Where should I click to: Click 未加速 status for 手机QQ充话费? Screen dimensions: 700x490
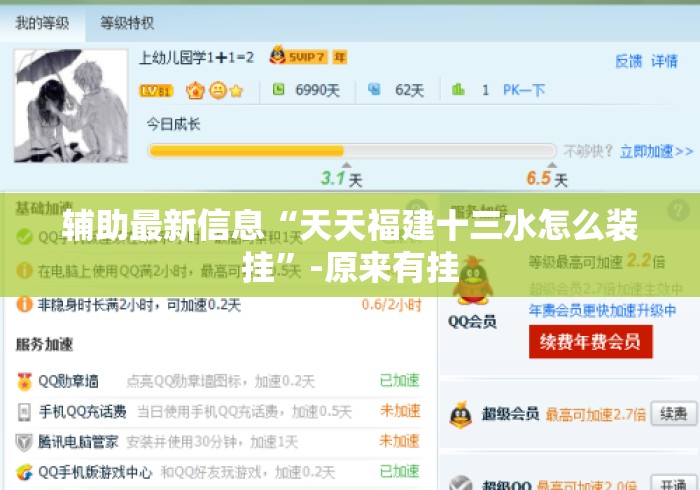pyautogui.click(x=400, y=411)
